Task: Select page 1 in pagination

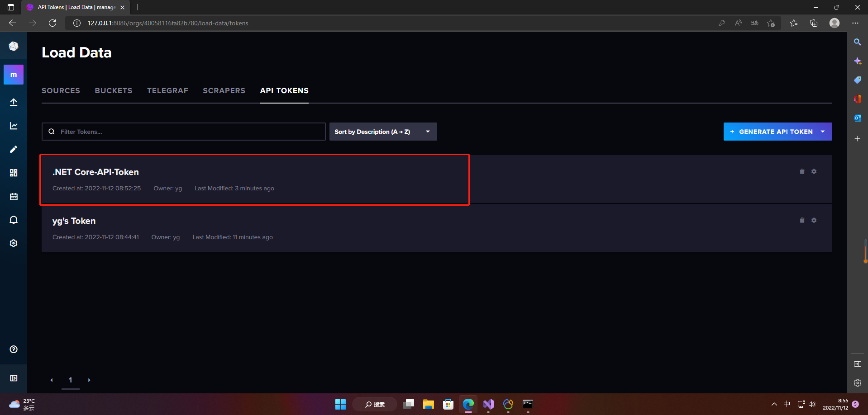Action: (70, 380)
